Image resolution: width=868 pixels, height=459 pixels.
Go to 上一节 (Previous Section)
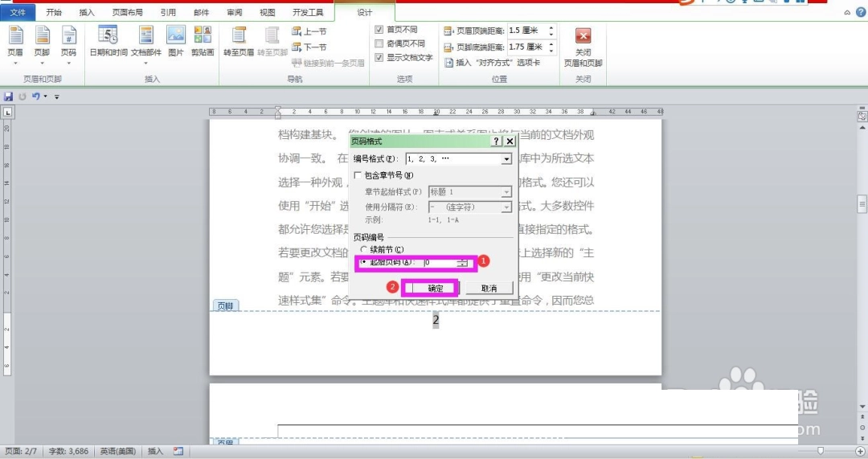click(309, 31)
